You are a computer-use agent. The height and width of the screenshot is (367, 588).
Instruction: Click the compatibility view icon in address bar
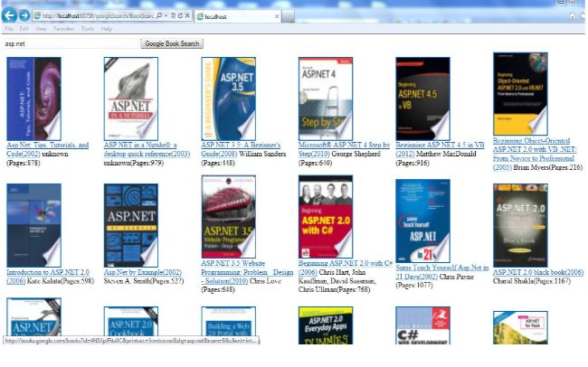174,15
